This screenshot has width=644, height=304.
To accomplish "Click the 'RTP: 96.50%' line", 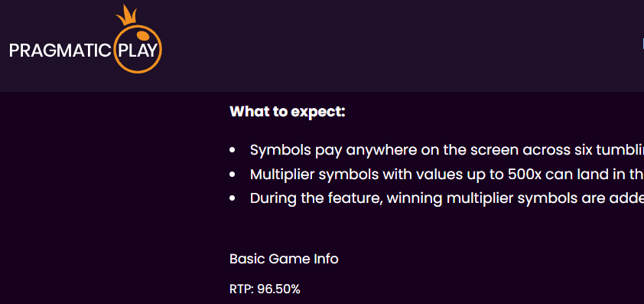I will (x=265, y=289).
